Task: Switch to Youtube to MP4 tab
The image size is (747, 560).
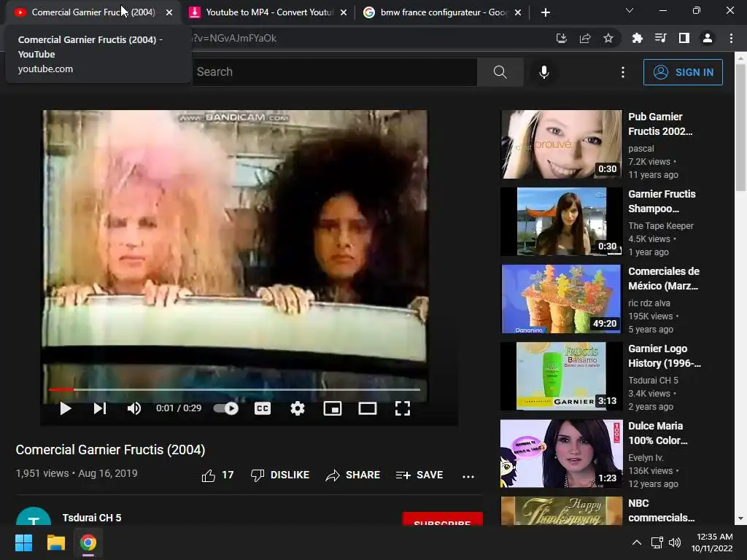Action: pyautogui.click(x=268, y=12)
